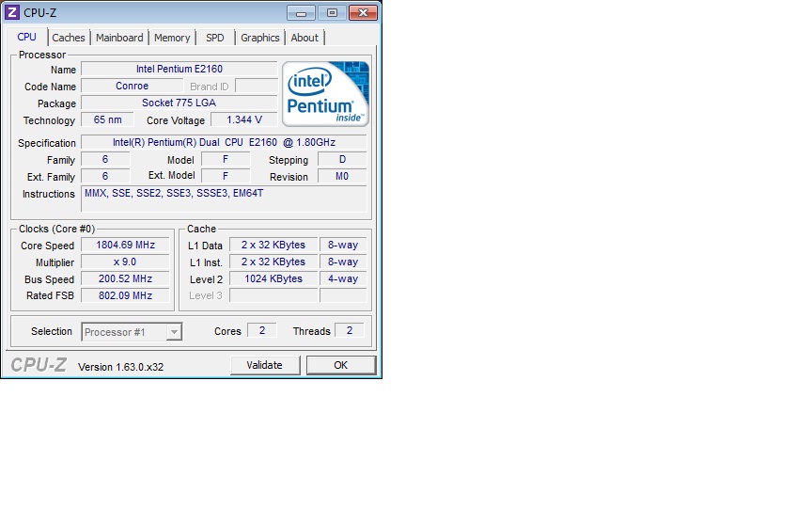Switch to the CPU tab
The image size is (812, 508).
[27, 37]
